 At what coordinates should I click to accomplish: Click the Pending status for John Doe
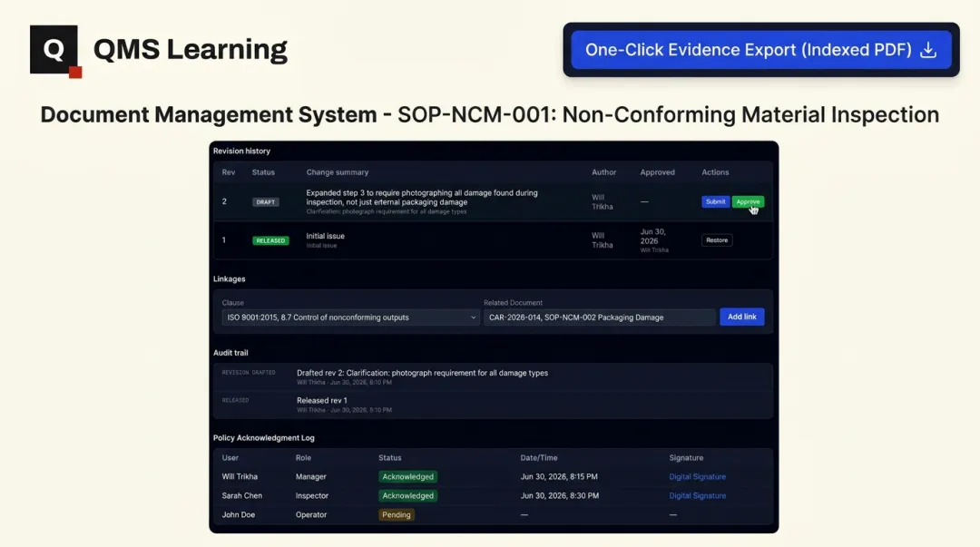point(397,515)
